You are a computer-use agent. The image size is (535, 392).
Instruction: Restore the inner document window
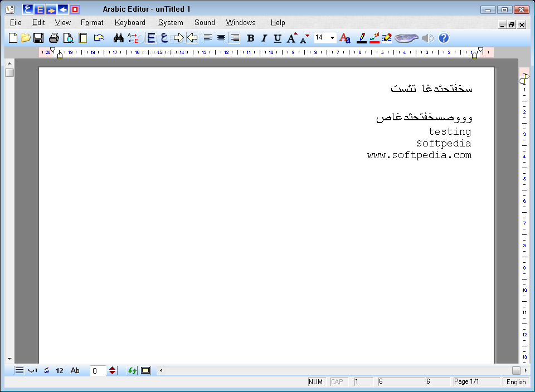(x=512, y=24)
